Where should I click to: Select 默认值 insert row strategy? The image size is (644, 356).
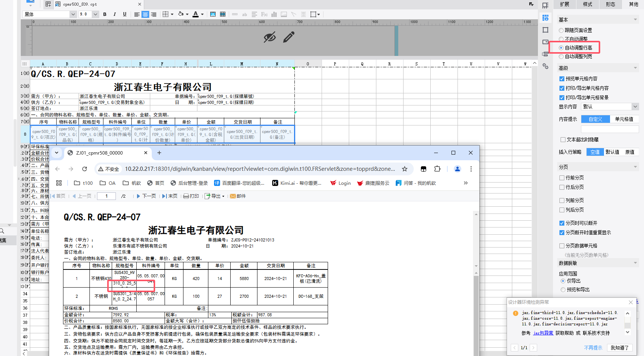[x=612, y=152]
